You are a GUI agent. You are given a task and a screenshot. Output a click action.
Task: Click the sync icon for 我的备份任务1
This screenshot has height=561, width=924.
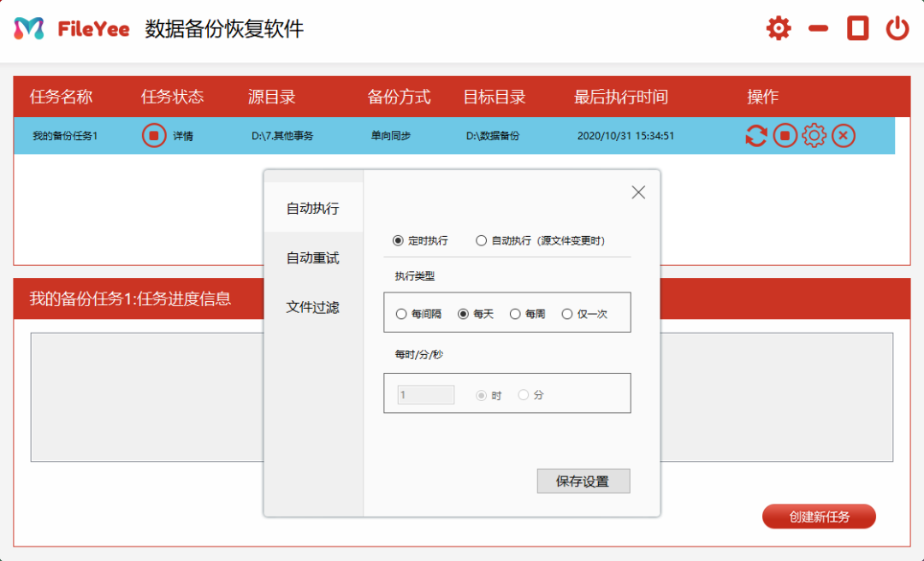coord(755,136)
